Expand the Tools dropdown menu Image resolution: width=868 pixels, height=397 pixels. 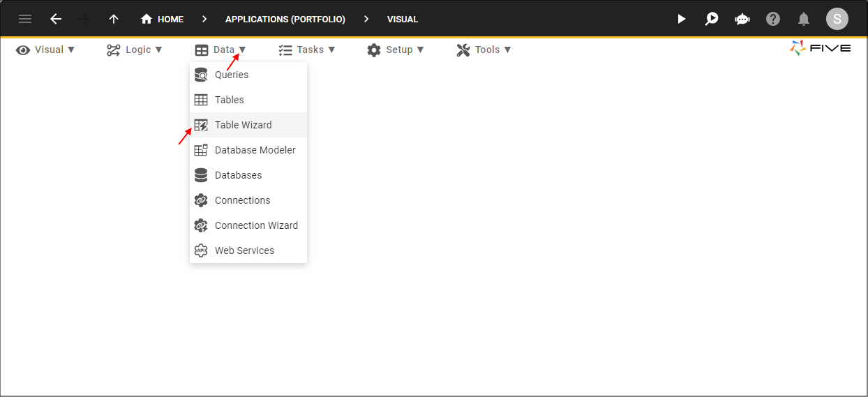(484, 50)
